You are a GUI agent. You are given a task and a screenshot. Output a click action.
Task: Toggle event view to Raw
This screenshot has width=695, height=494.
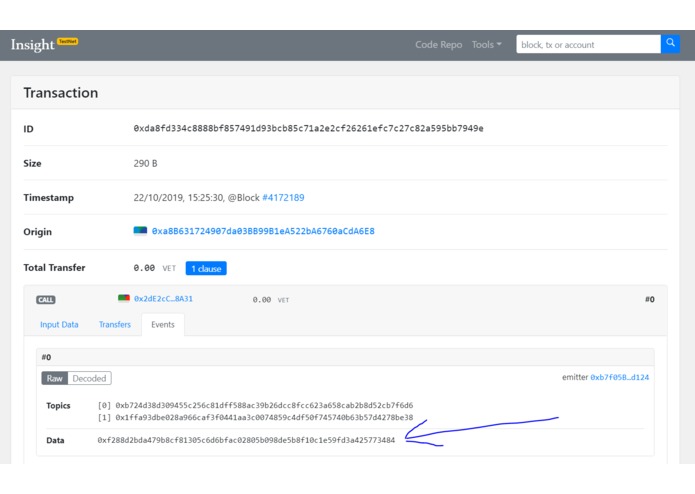pos(55,378)
